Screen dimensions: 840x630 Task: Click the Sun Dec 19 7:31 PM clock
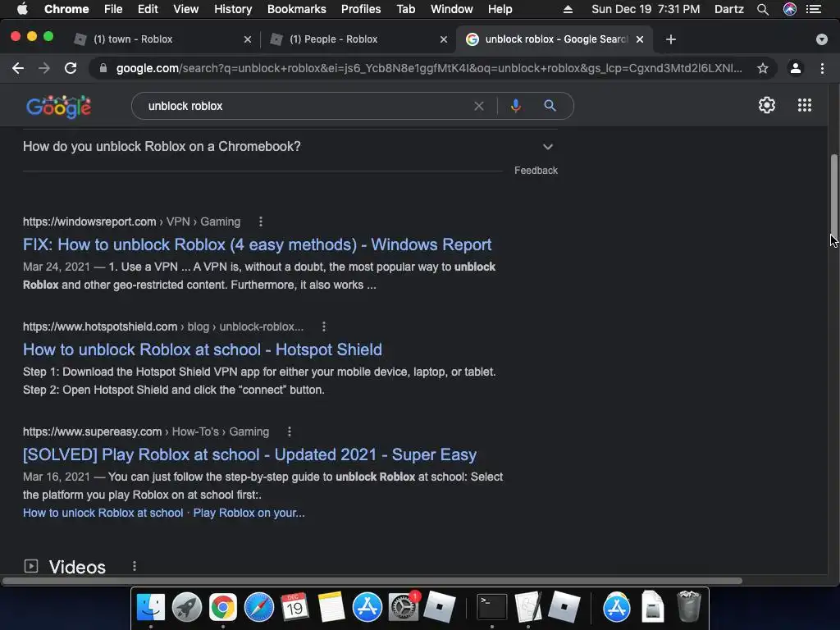coord(646,9)
